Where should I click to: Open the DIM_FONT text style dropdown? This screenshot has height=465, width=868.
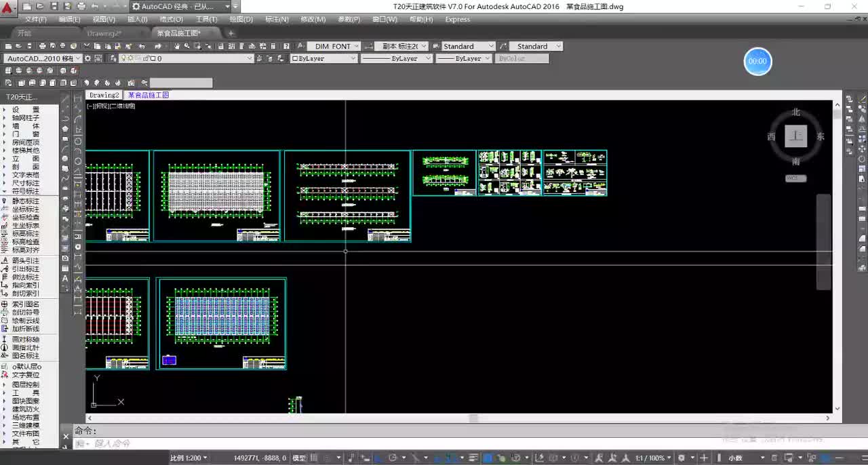coord(332,46)
